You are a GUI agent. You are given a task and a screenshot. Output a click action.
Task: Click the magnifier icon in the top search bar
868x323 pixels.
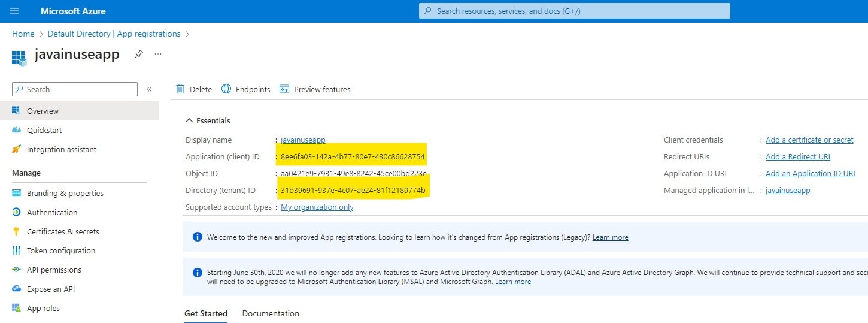click(427, 11)
